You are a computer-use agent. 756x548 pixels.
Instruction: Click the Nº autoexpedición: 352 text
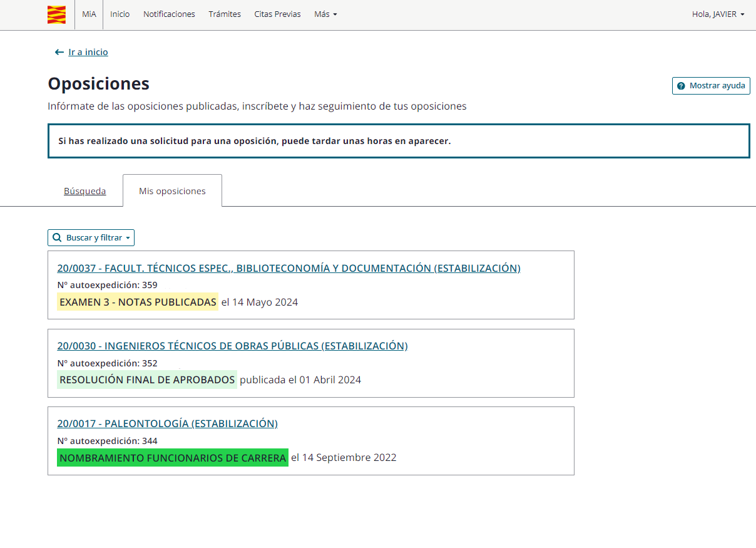tap(107, 363)
